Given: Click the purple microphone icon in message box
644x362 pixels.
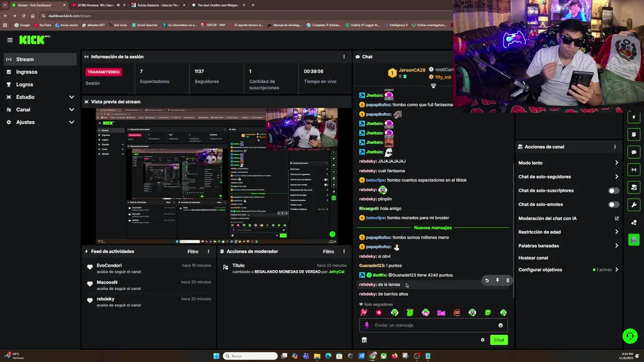Looking at the screenshot, I should pos(367,325).
